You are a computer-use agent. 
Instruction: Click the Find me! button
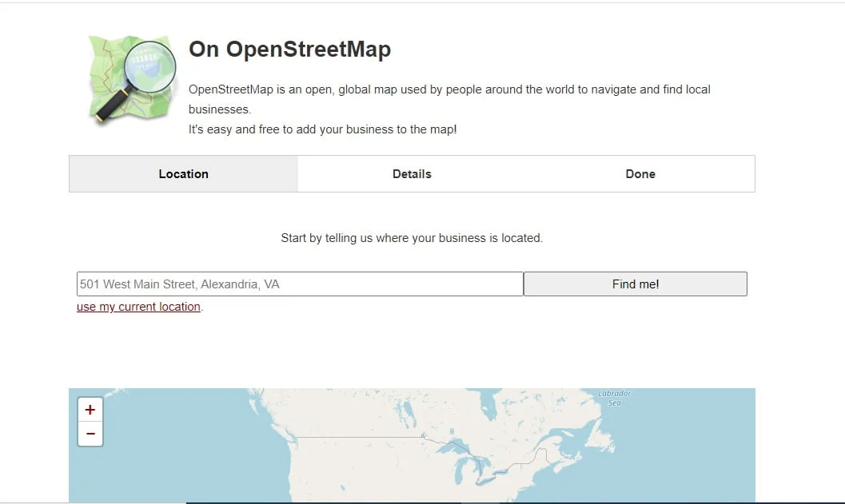[x=636, y=284]
